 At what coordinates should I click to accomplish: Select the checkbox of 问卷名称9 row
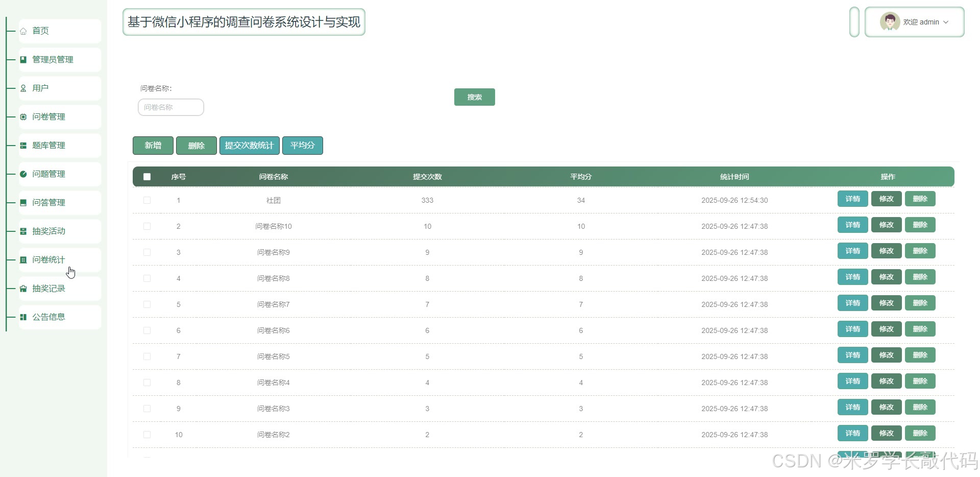pos(147,252)
